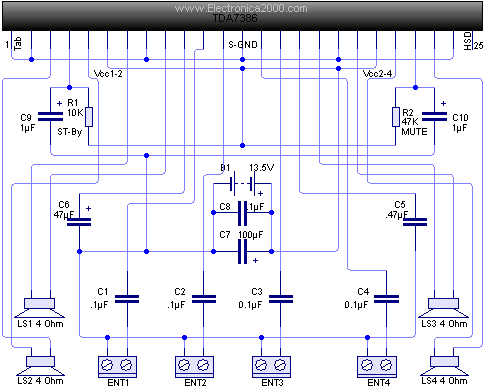
Task: Click the S-GND pin label
Action: point(243,45)
